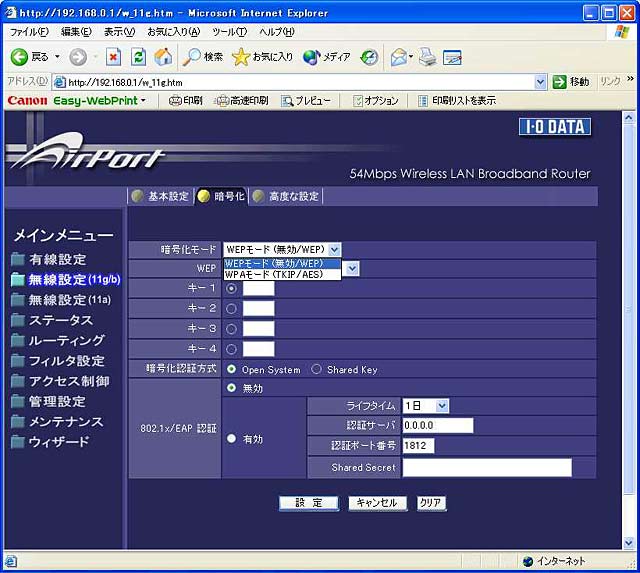Expand the 暗号化モード dropdown arrow
The height and width of the screenshot is (573, 640).
point(334,249)
